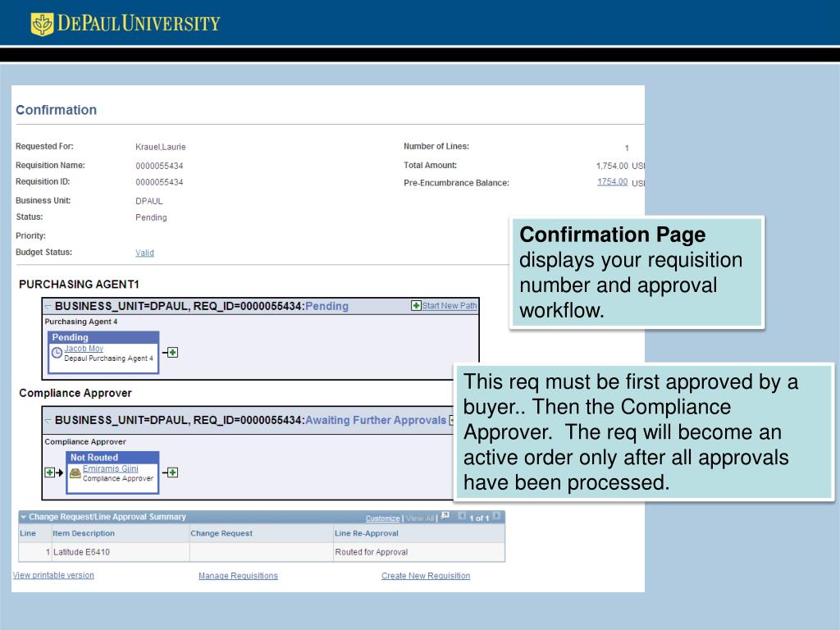Image resolution: width=840 pixels, height=630 pixels.
Task: Collapse the Pending BUSINESS_UNIT approval section
Action: coord(48,306)
